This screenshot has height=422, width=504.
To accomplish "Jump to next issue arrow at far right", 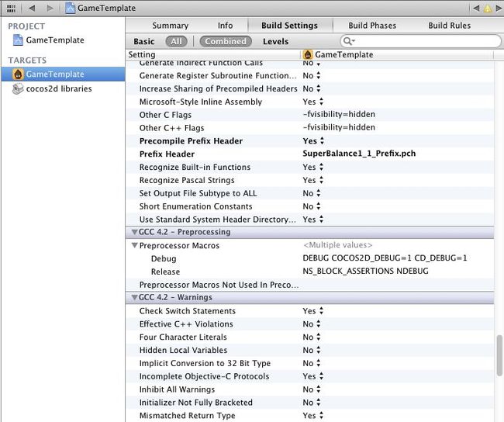I will [x=499, y=8].
